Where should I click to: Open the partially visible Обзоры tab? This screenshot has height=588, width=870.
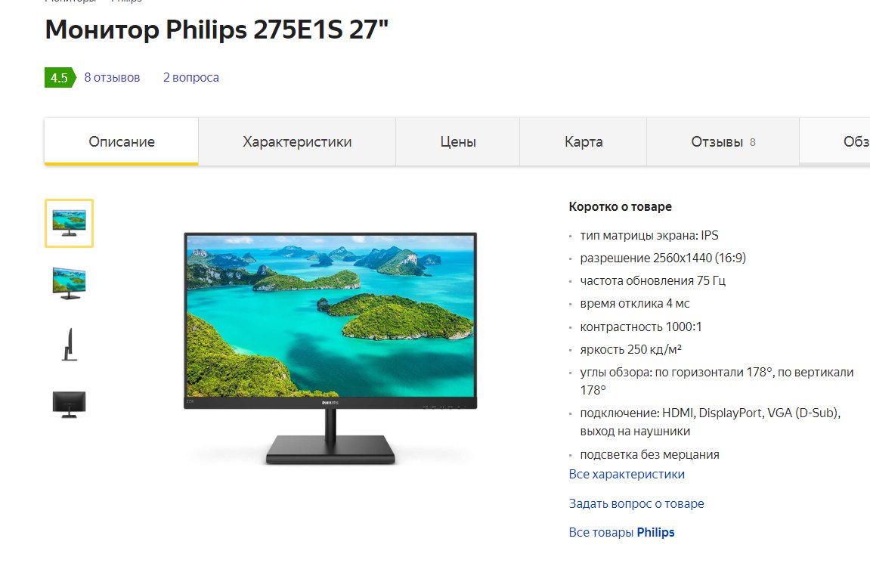(x=835, y=142)
